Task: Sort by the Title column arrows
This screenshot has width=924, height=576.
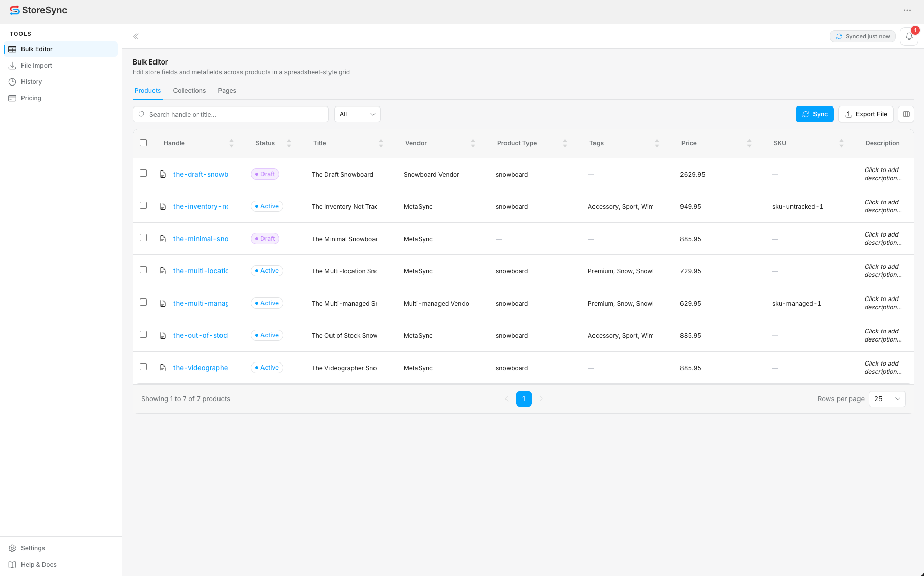Action: tap(381, 143)
